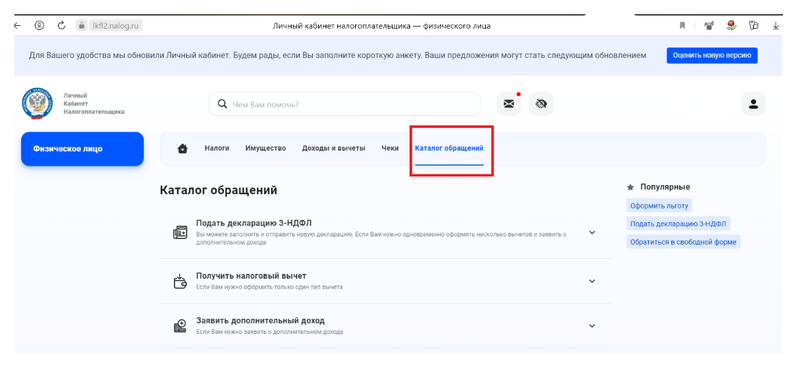
Task: Go to the home icon
Action: 182,149
